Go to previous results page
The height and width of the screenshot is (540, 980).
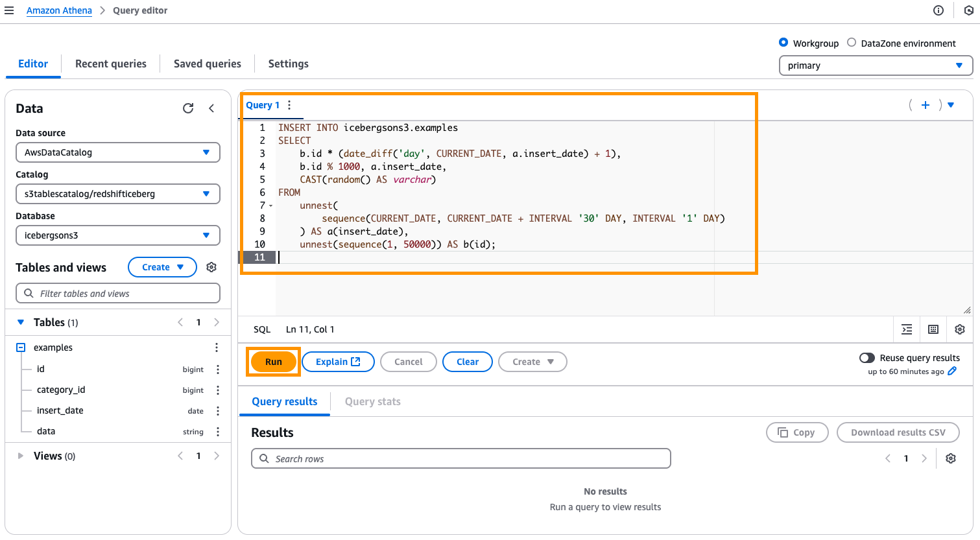click(888, 458)
